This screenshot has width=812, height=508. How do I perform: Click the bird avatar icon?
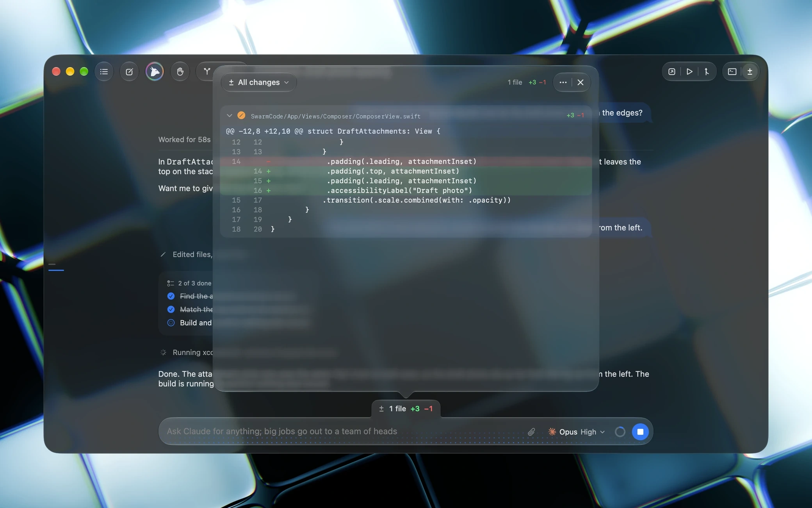[x=155, y=72]
